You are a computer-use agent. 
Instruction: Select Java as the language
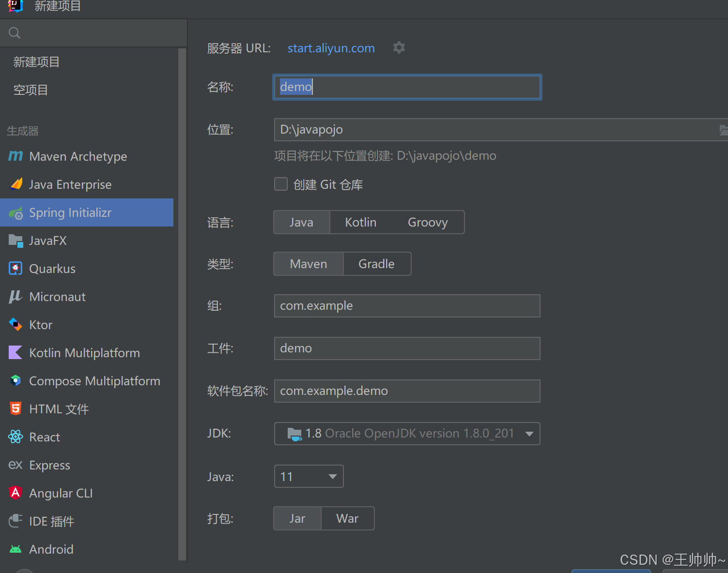coord(301,222)
